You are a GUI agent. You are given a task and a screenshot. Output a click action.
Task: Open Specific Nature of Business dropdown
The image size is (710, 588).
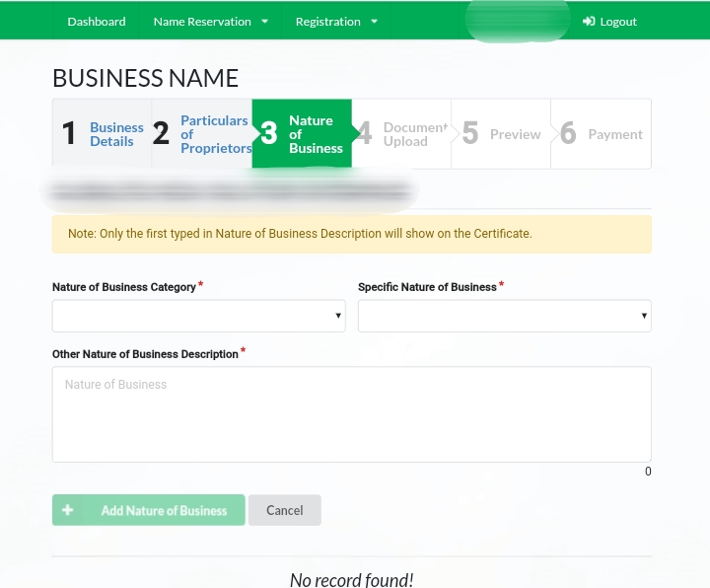pyautogui.click(x=504, y=316)
